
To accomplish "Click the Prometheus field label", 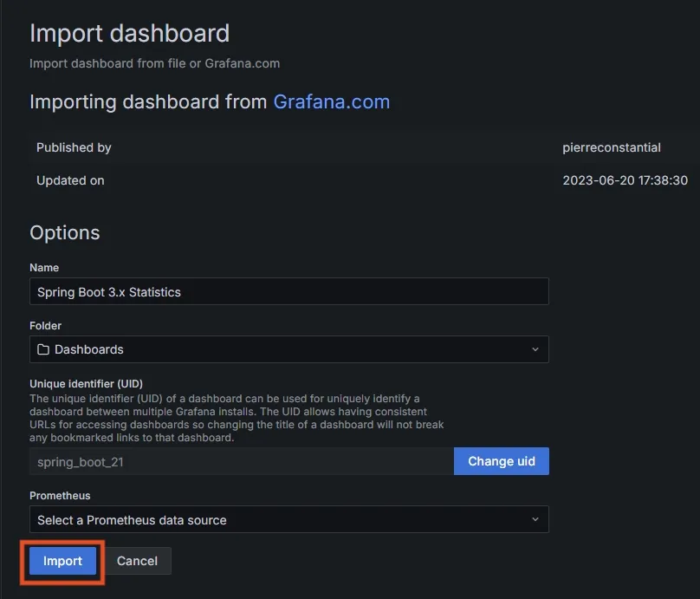I will coord(60,495).
